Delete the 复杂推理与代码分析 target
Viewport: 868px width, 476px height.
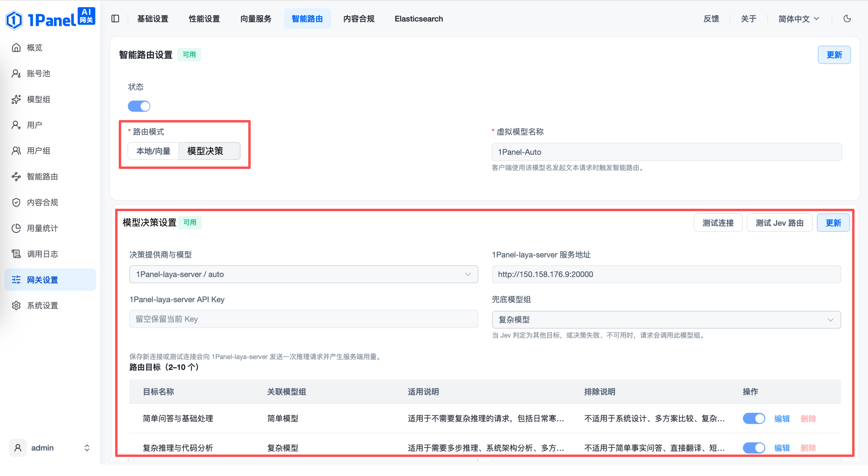pyautogui.click(x=808, y=448)
